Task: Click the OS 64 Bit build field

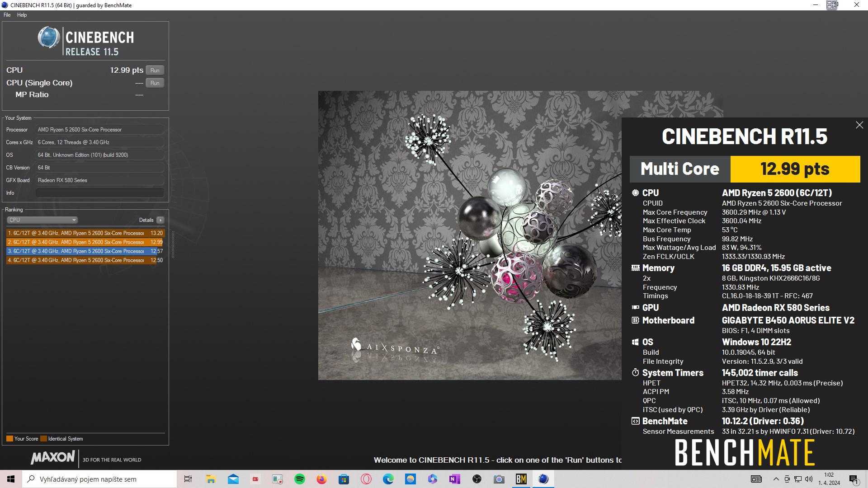Action: (99, 155)
